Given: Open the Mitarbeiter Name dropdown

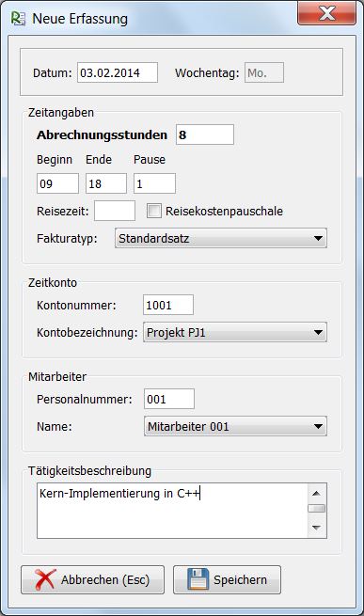Looking at the screenshot, I should pos(235,427).
